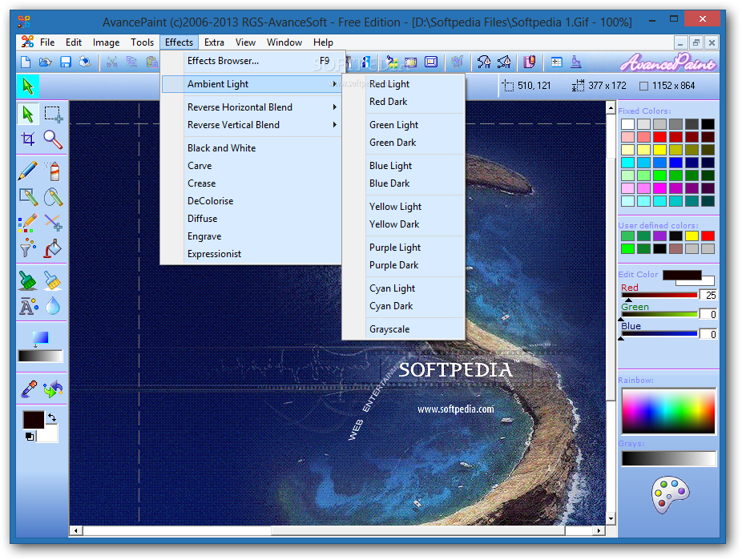Activate the Text tool
Image resolution: width=742 pixels, height=560 pixels.
tap(28, 307)
